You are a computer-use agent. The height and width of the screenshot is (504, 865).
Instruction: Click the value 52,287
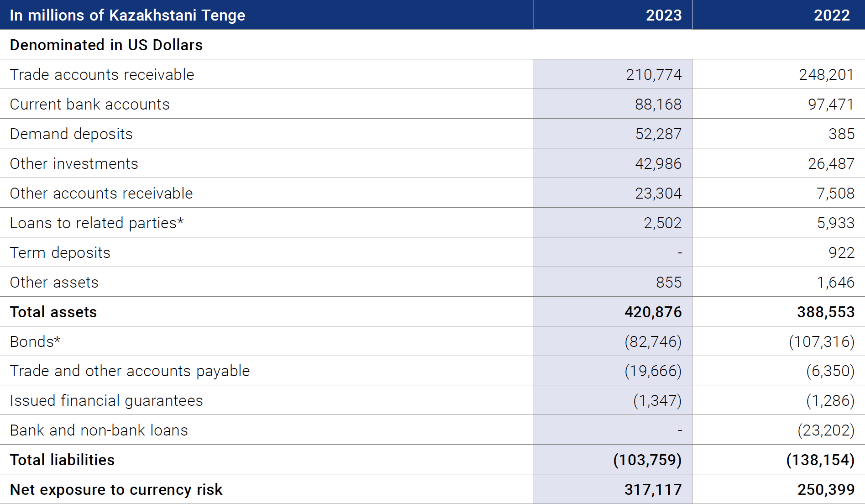click(658, 134)
